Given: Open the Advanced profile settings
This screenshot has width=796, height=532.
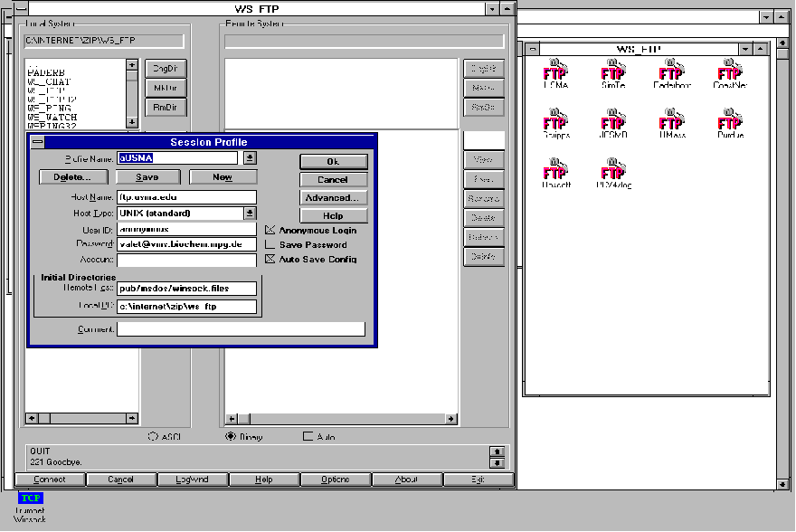Looking at the screenshot, I should (x=334, y=198).
